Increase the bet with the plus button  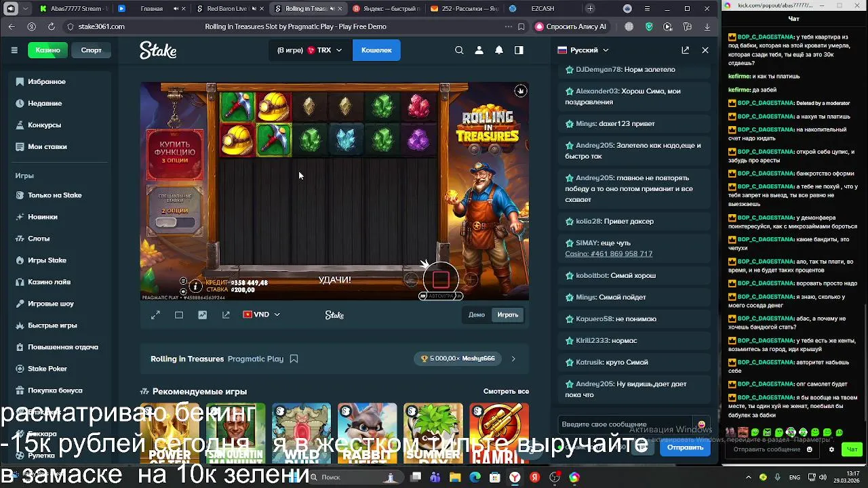(471, 279)
